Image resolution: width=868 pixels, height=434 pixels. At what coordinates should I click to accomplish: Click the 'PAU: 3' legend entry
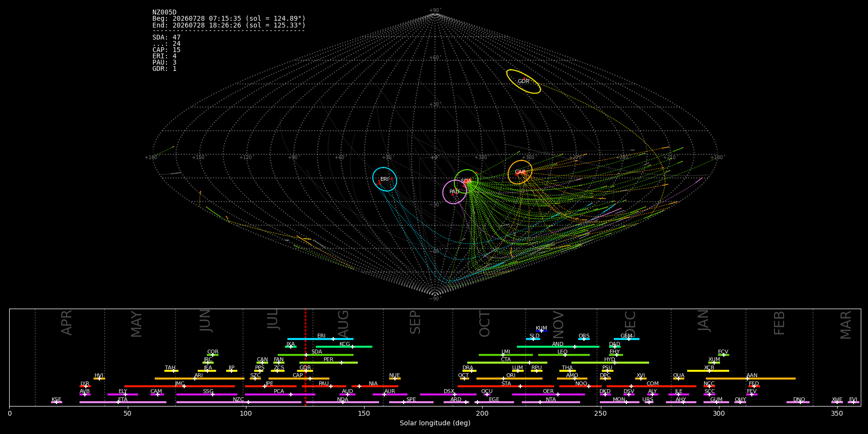coord(164,63)
